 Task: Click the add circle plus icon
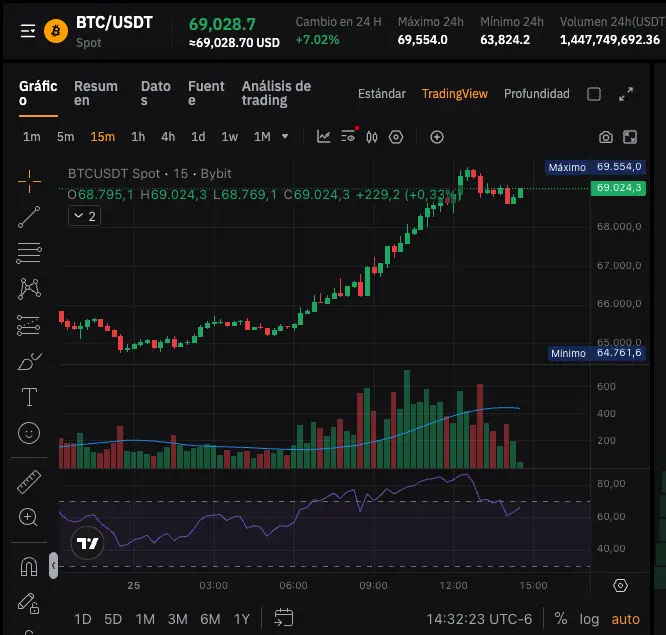437,137
